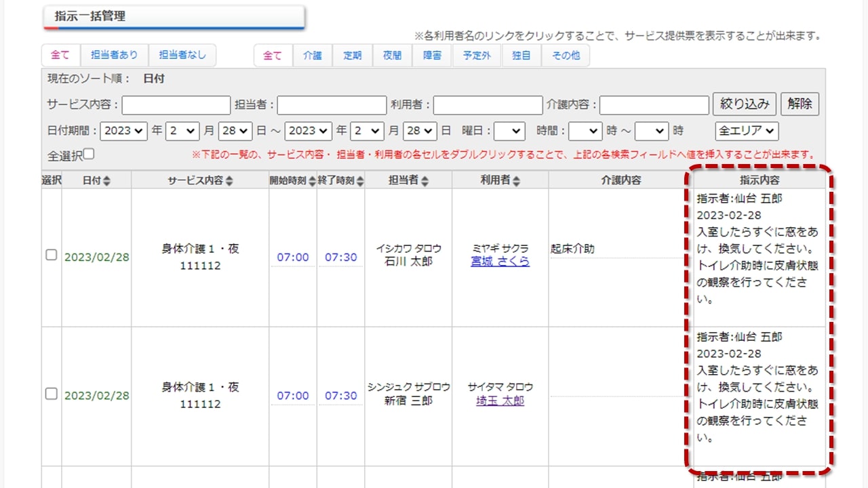
Task: Expand the 曜日 dropdown
Action: [x=509, y=131]
